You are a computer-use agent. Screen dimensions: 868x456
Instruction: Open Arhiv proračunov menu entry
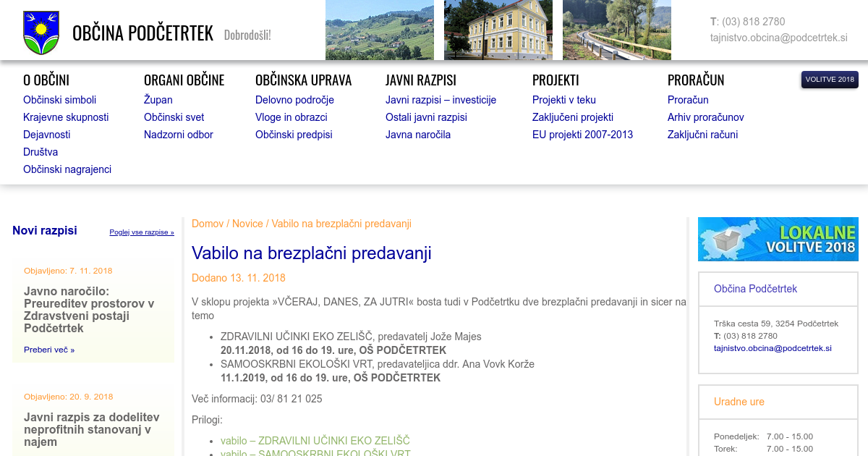tap(705, 117)
